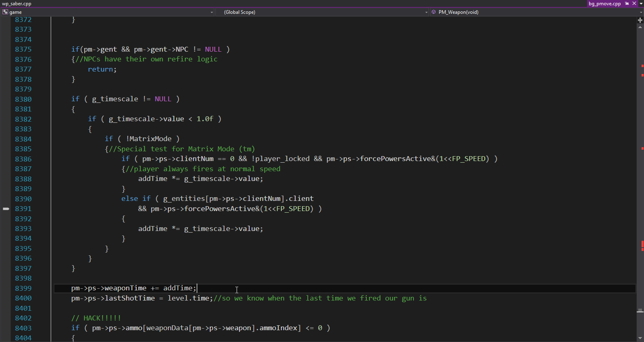This screenshot has width=644, height=342.
Task: Click the '// HACK!!!!!' comment
Action: [96, 318]
